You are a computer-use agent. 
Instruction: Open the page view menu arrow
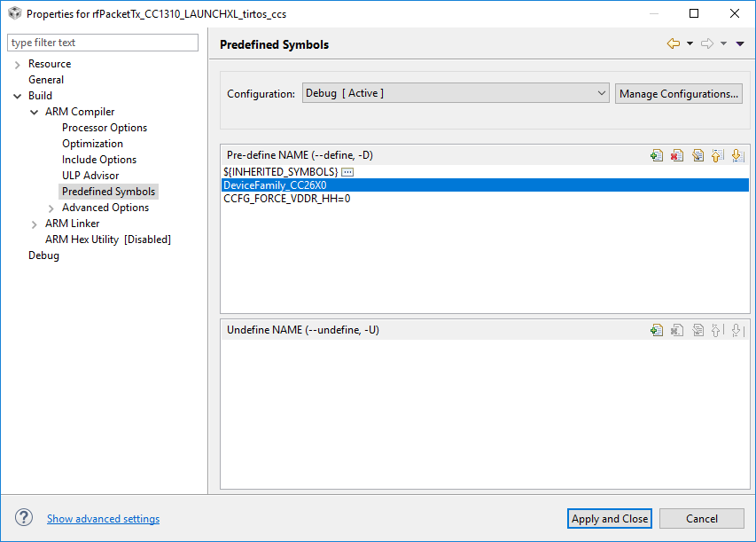pyautogui.click(x=740, y=44)
